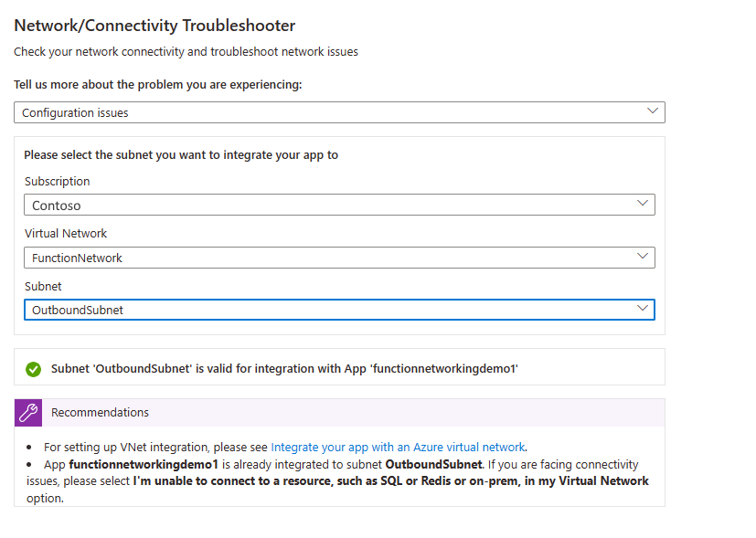Open the Configuration issues dropdown
The height and width of the screenshot is (538, 756).
point(338,111)
